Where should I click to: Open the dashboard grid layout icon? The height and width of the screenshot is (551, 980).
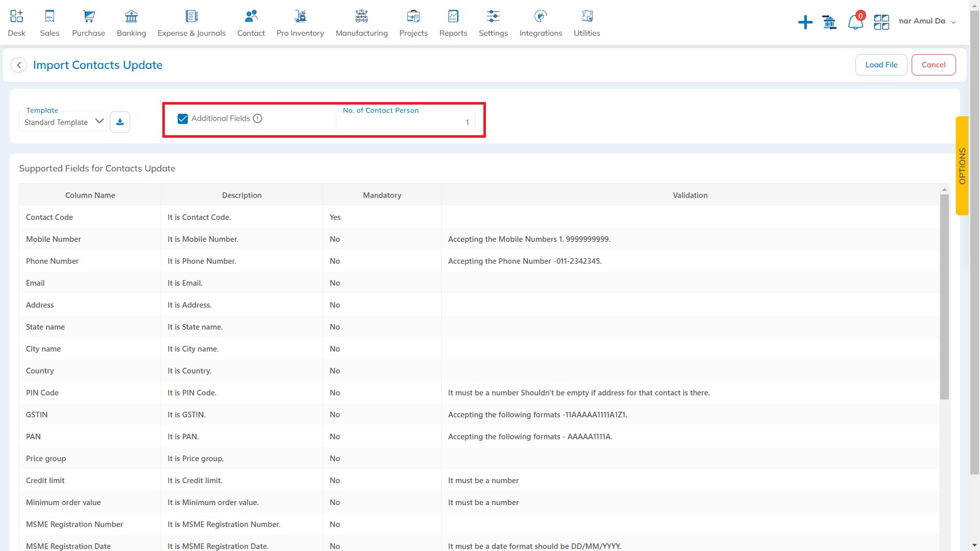pos(881,22)
